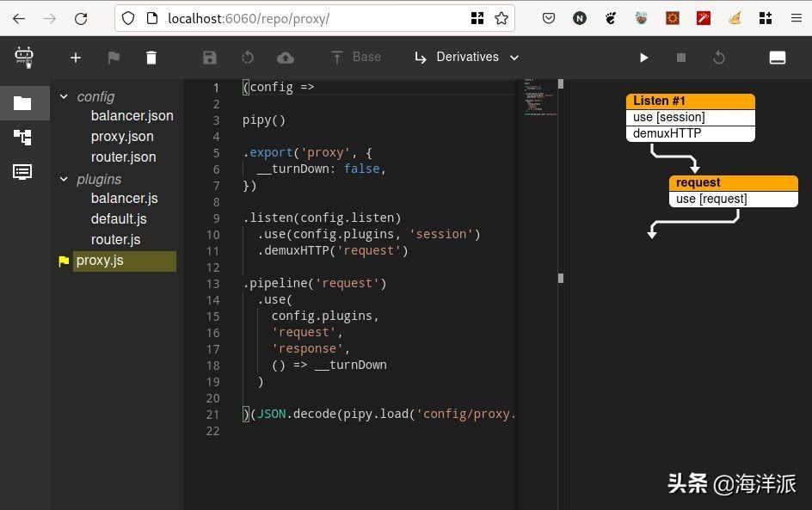The height and width of the screenshot is (510, 812).
Task: Click the yellow flag beside proxy.js
Action: [x=64, y=261]
